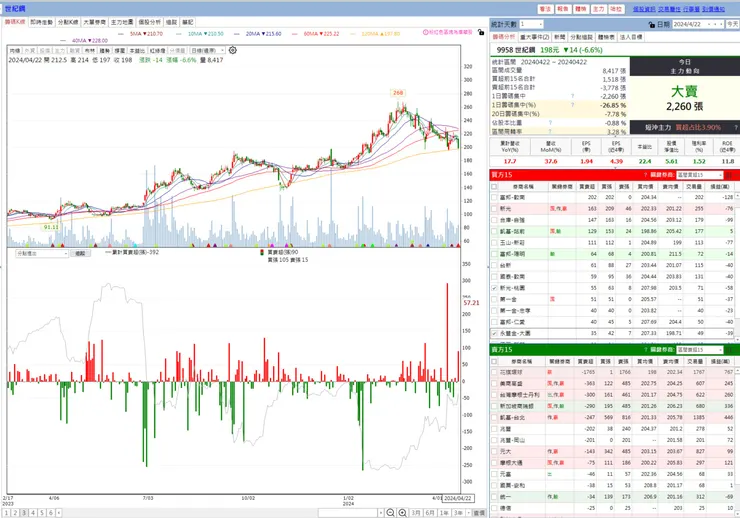Image resolution: width=740 pixels, height=518 pixels.
Task: Click the 國泰-敦南 buyer row name
Action: coord(512,276)
